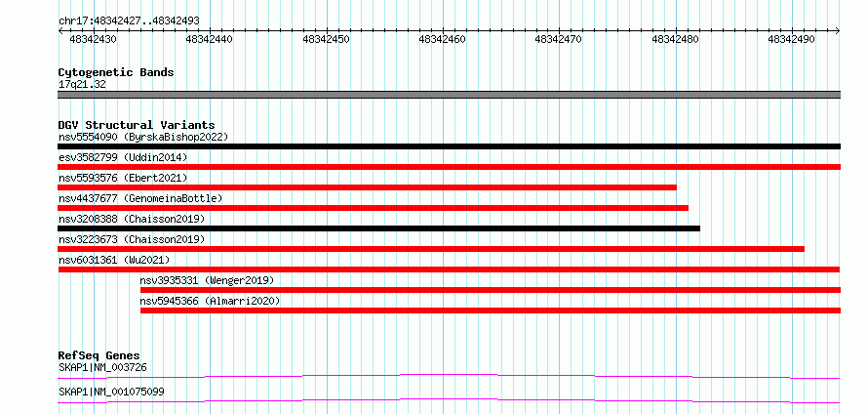
Task: Click ruler position 48342450
Action: point(326,39)
